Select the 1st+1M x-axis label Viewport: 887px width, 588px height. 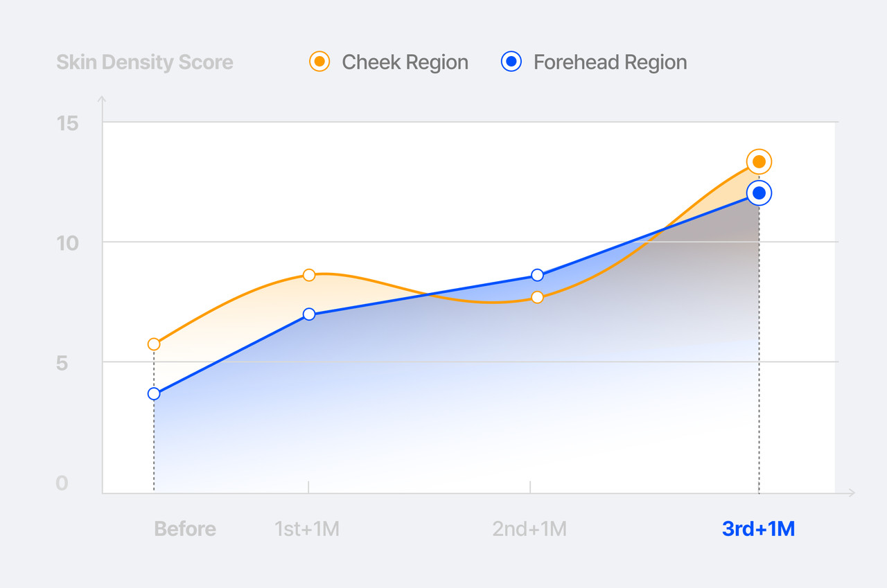point(307,529)
